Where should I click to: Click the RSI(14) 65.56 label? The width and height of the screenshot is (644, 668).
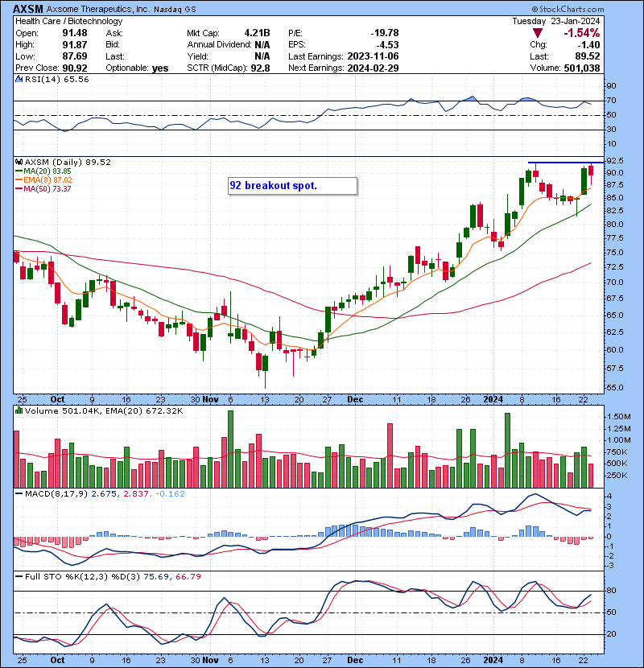(x=56, y=79)
